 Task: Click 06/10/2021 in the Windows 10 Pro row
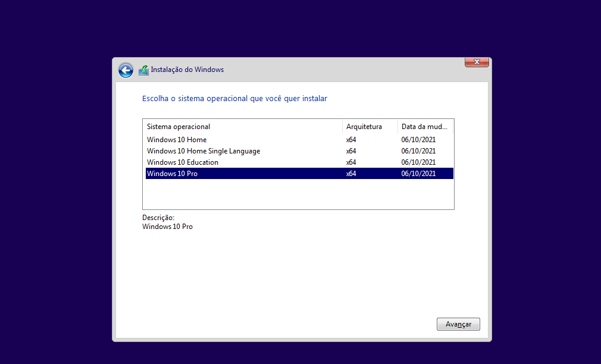418,173
